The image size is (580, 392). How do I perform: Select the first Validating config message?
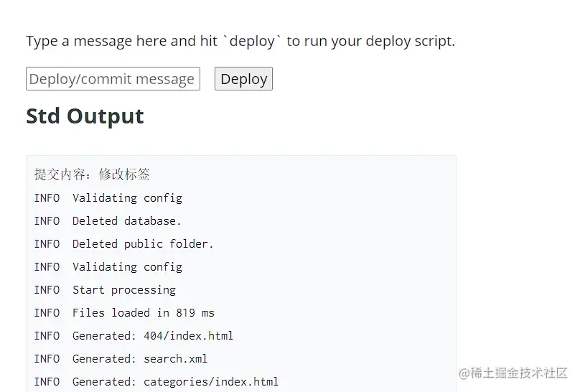[127, 198]
